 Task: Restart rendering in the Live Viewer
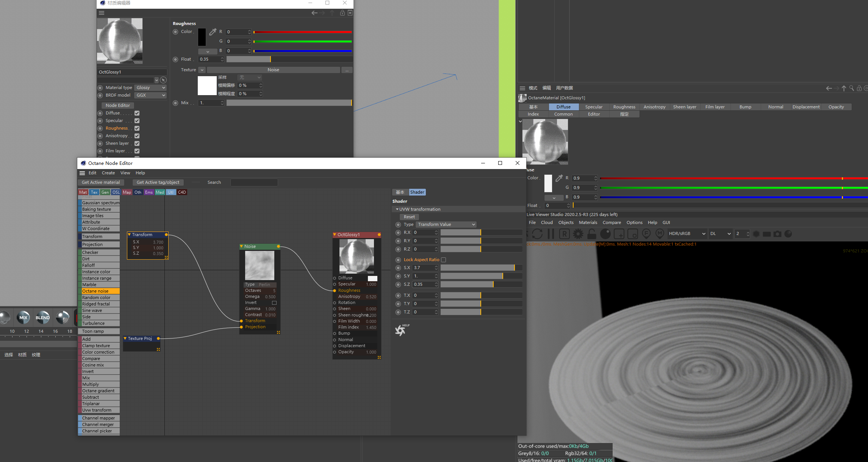pyautogui.click(x=538, y=234)
